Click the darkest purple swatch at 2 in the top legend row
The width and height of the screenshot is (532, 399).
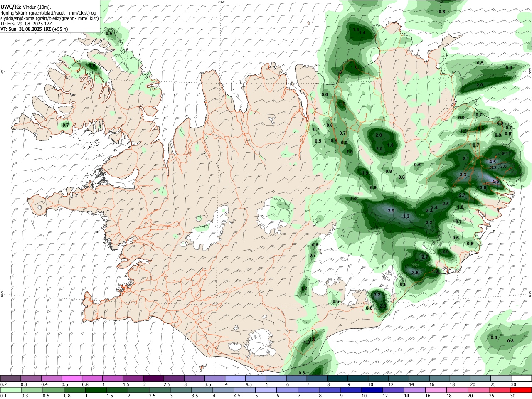(153, 378)
